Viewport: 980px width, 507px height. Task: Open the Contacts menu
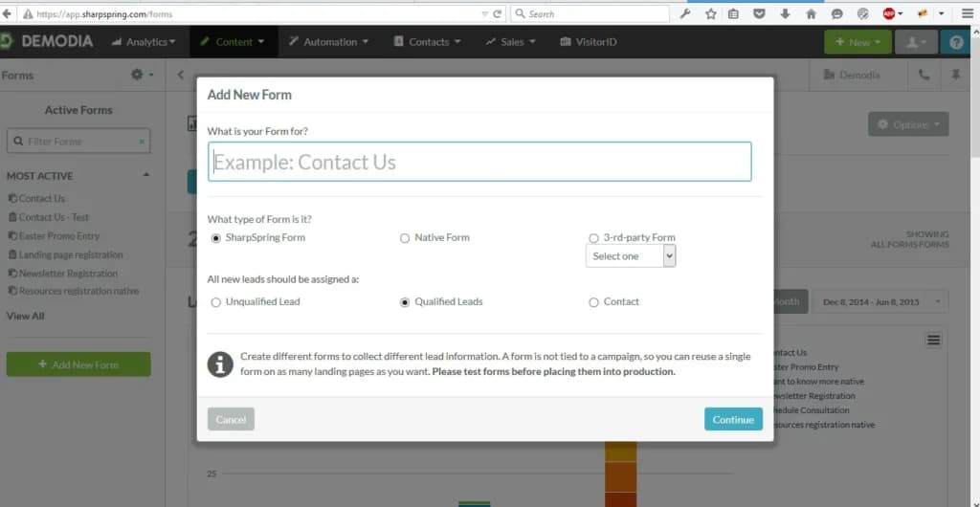(x=428, y=42)
